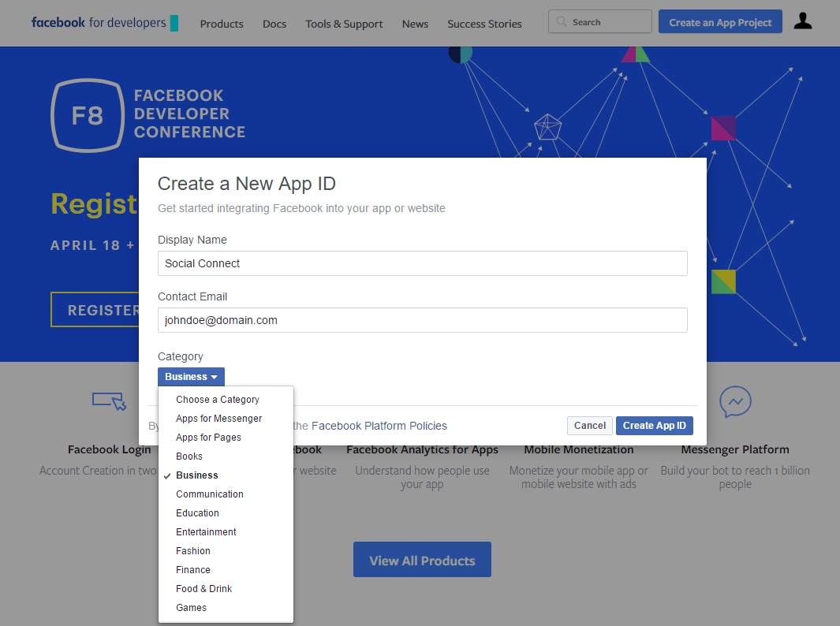Cancel the new app dialog
840x626 pixels.
coord(589,426)
